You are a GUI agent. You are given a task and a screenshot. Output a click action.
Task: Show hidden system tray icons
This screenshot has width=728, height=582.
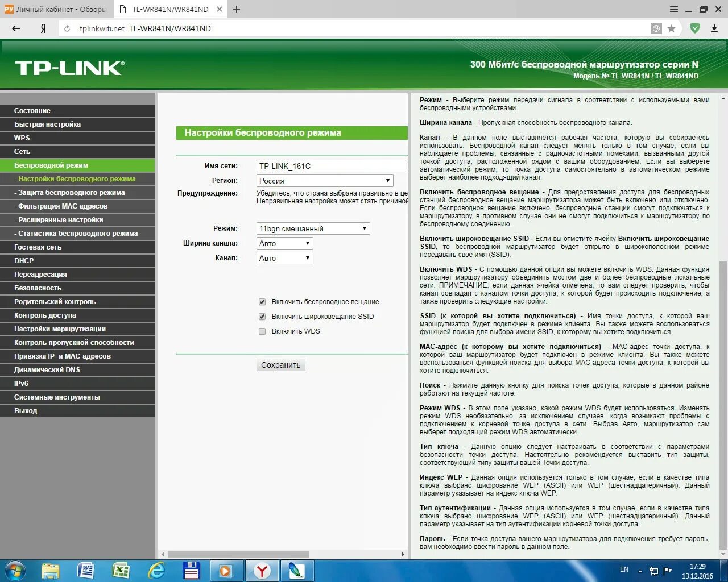coord(640,571)
